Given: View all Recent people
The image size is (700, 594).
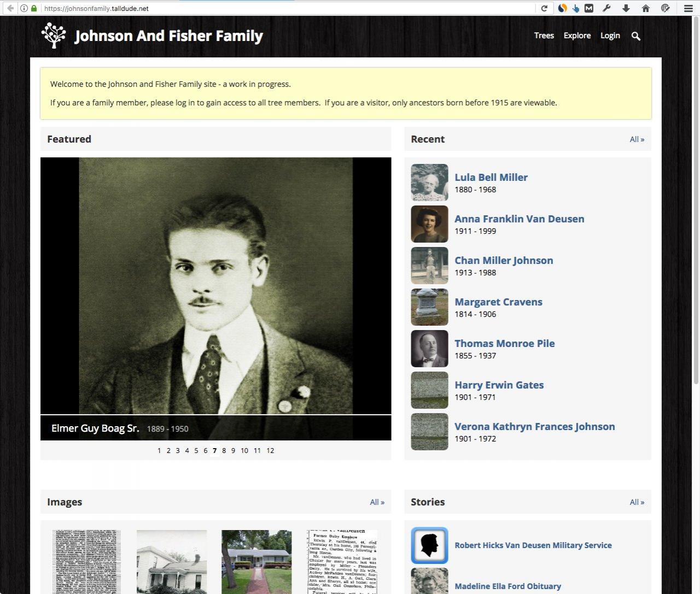Looking at the screenshot, I should point(637,139).
